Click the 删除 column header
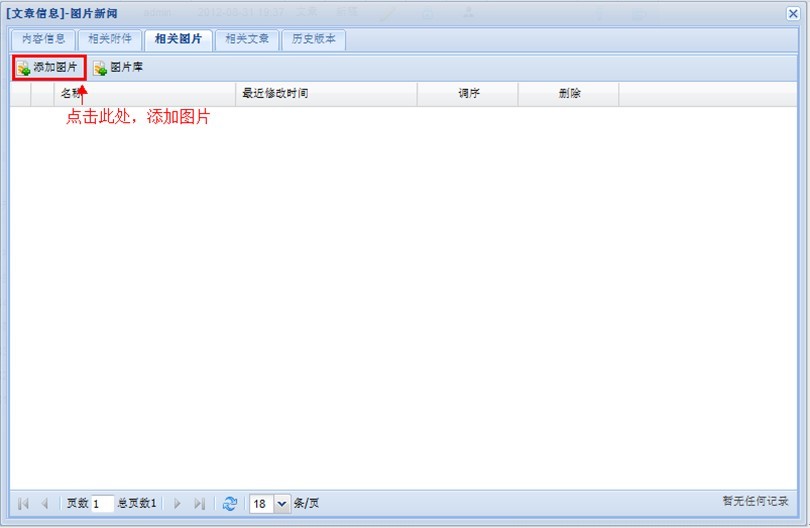810x528 pixels. tap(569, 94)
